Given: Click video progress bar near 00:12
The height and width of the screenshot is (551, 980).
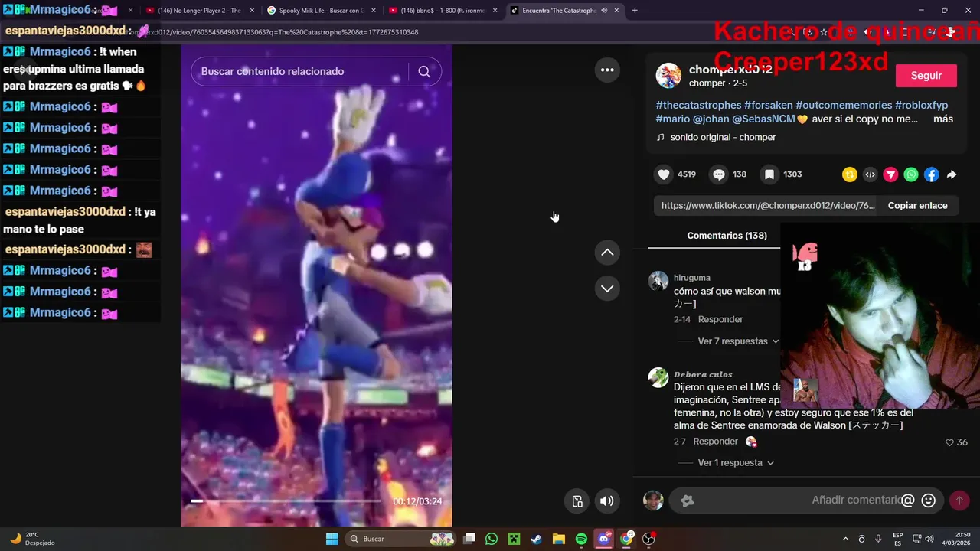Looking at the screenshot, I should pos(286,501).
